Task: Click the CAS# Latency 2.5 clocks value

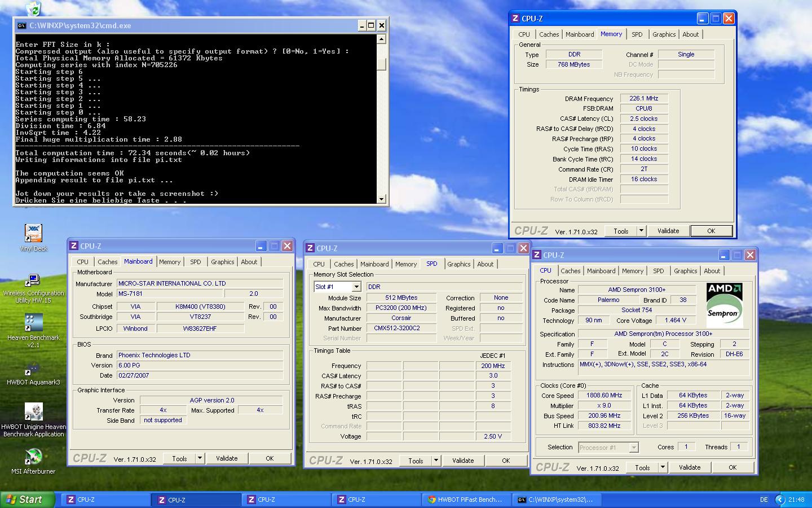Action: point(644,119)
